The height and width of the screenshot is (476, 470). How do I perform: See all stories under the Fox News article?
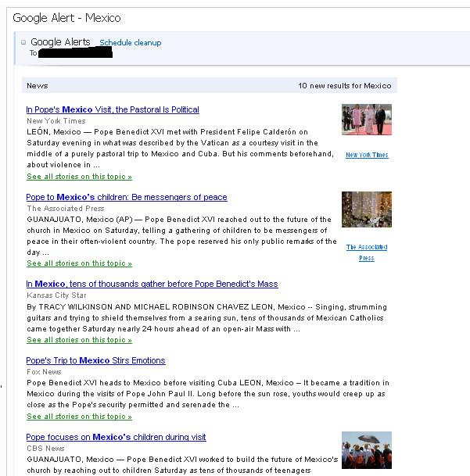[79, 417]
